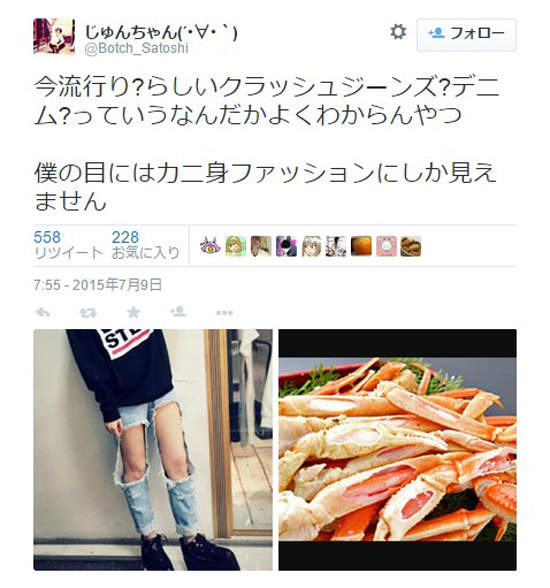Open the crab legs photo
Screen dimensions: 550x588
[397, 450]
